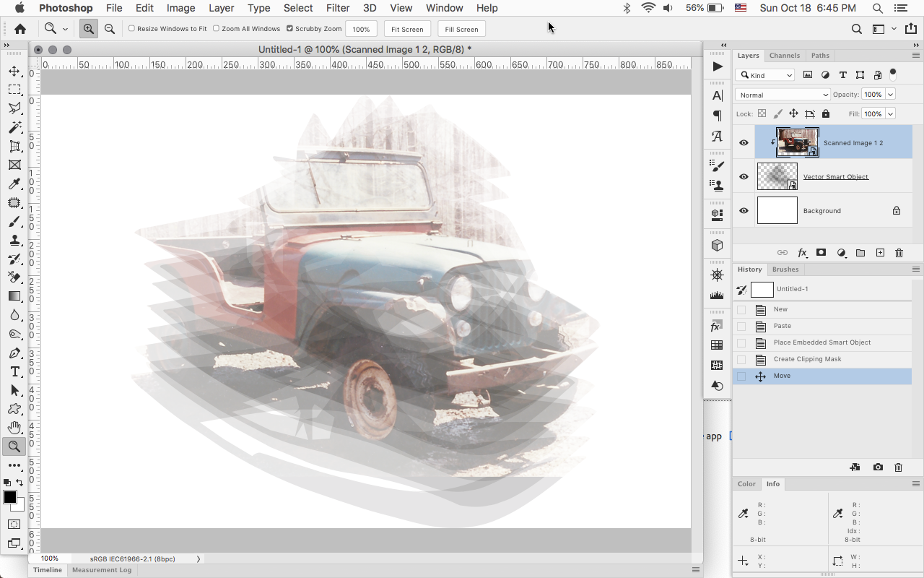Select the Clone Stamp tool
924x578 pixels.
pos(14,240)
